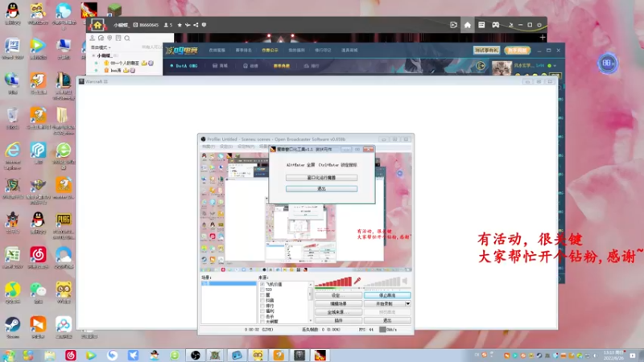Click the DotA tab in game platform
644x362 pixels.
point(184,66)
